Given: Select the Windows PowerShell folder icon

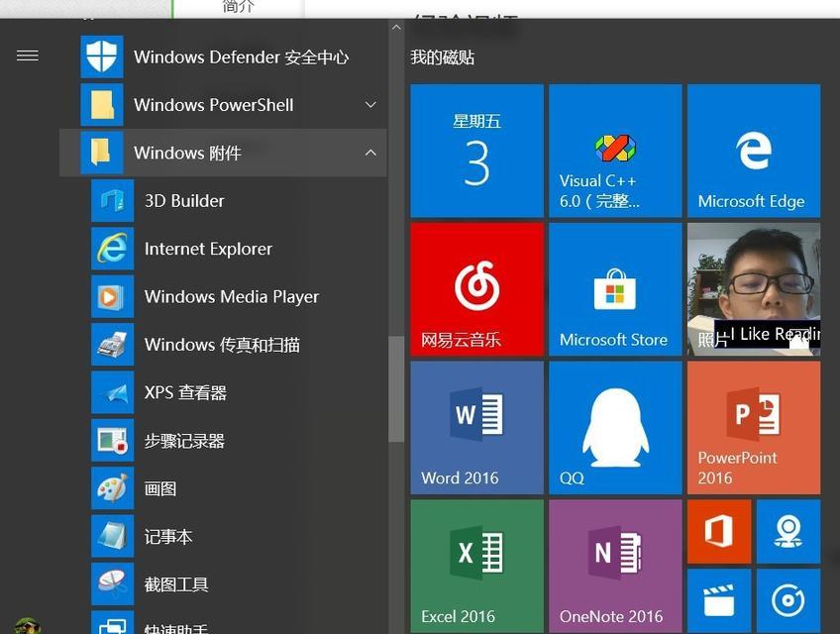Looking at the screenshot, I should (102, 104).
